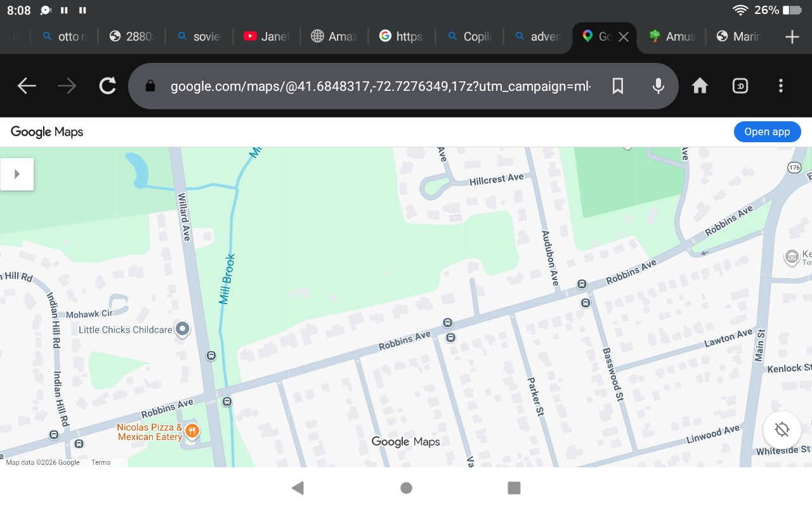Switch to the Amus tab
The image size is (812, 508).
[x=672, y=37]
